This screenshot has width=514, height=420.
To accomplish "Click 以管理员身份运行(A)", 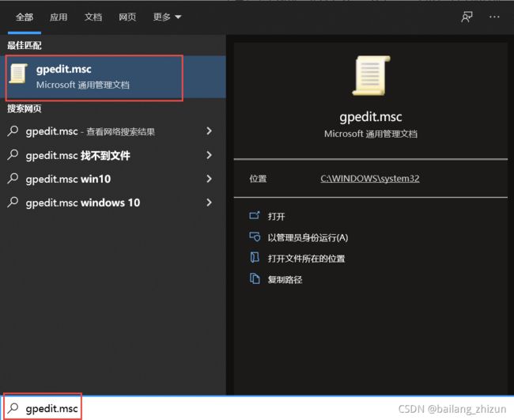I will tap(308, 238).
